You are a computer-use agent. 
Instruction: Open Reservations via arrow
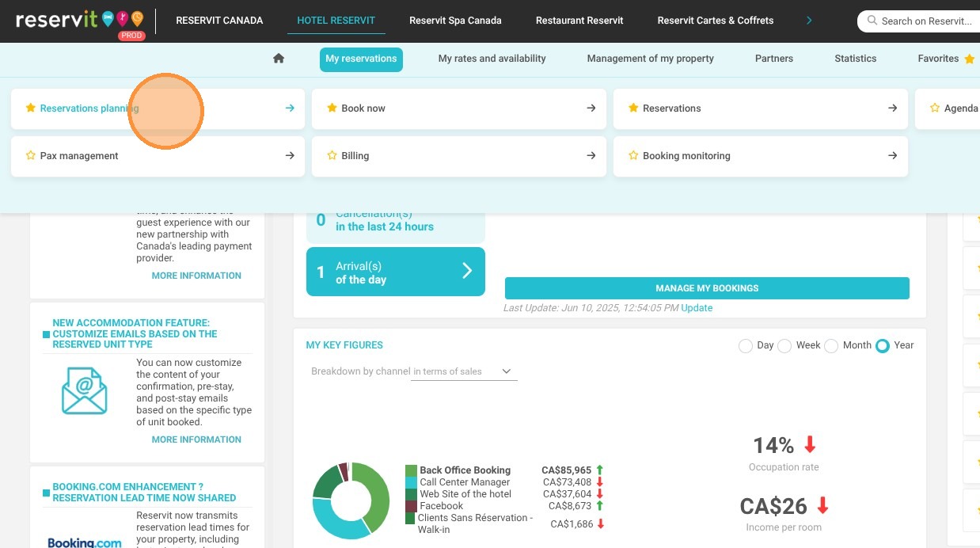click(893, 108)
